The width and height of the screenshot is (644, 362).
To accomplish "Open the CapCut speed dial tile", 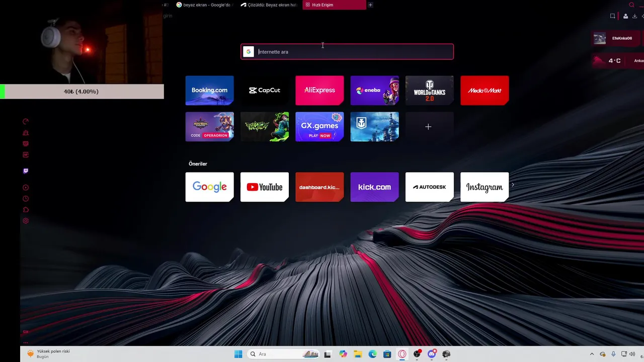I will [x=265, y=90].
